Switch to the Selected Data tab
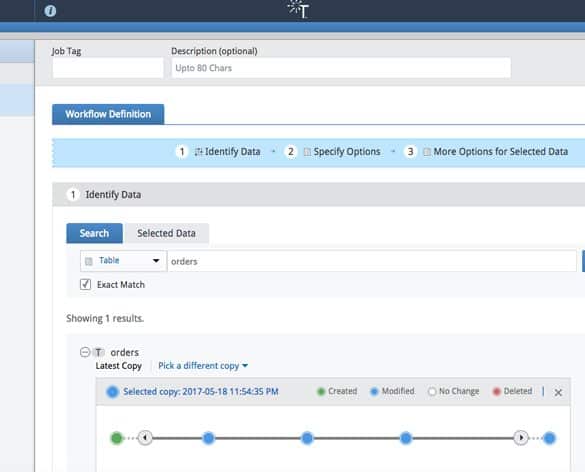Image resolution: width=585 pixels, height=472 pixels. (166, 233)
